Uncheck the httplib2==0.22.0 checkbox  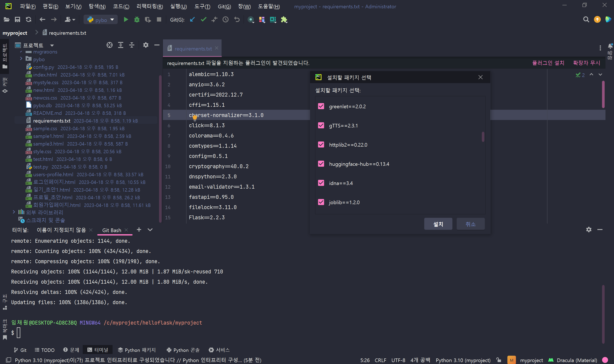[321, 145]
